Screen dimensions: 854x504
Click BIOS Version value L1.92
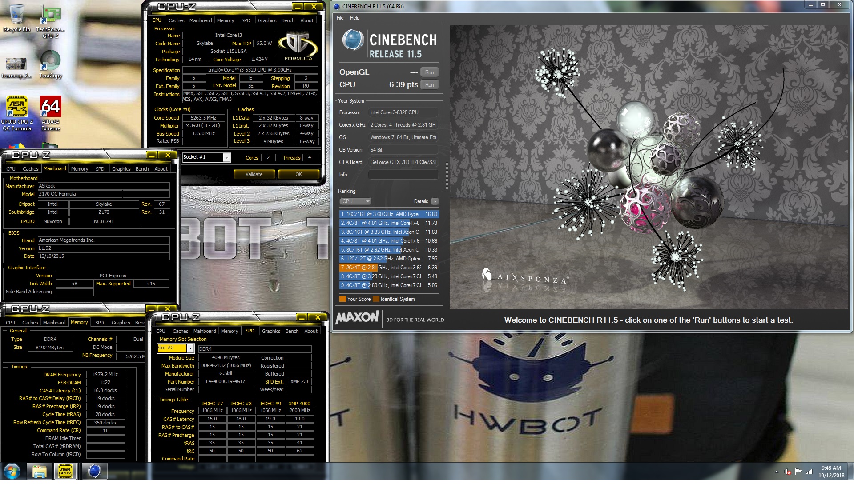tap(103, 248)
